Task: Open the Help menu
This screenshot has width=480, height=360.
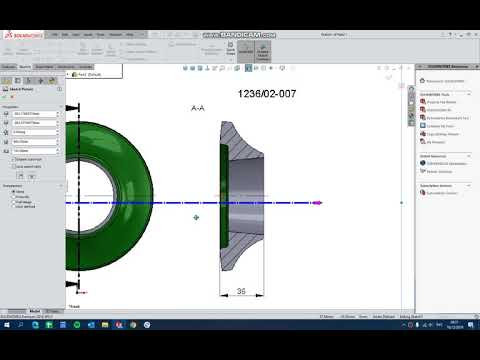Action: [130, 35]
